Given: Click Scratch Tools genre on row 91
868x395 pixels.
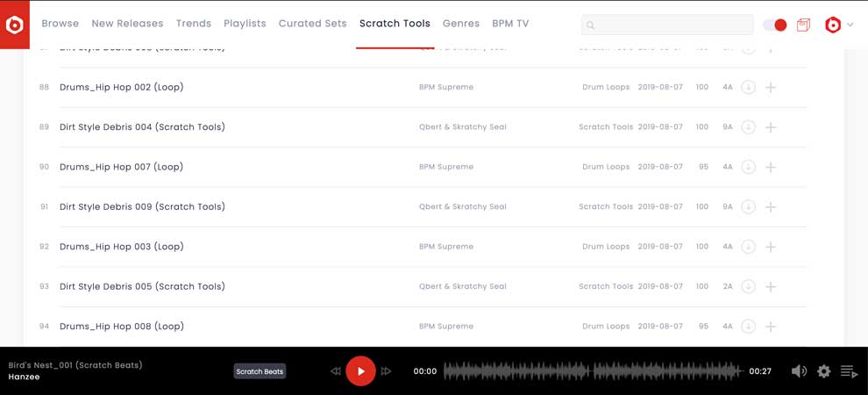Looking at the screenshot, I should point(606,206).
